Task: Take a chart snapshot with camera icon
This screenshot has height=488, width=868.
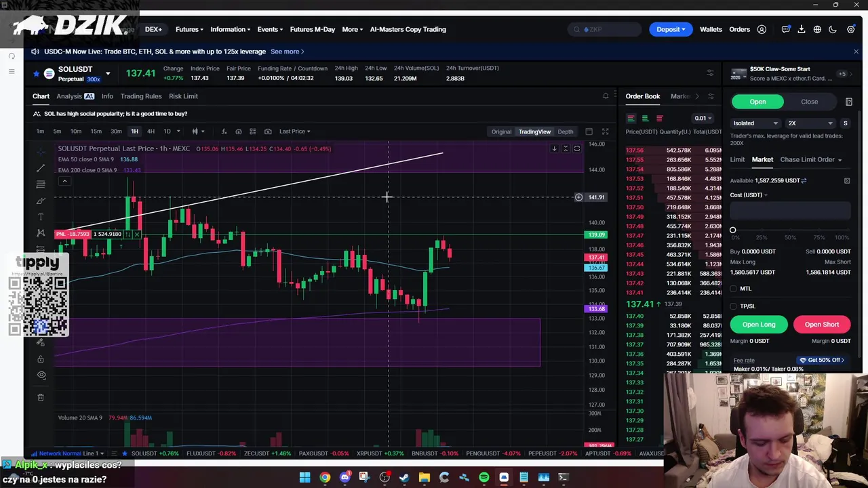Action: (268, 131)
